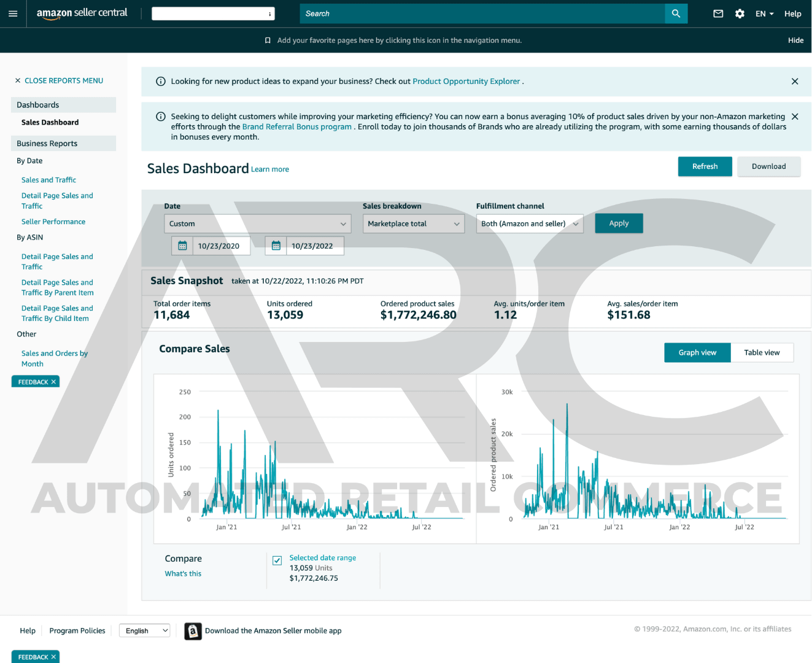Screen dimensions: 812x663
Task: Click the footer Help link
Action: point(28,630)
